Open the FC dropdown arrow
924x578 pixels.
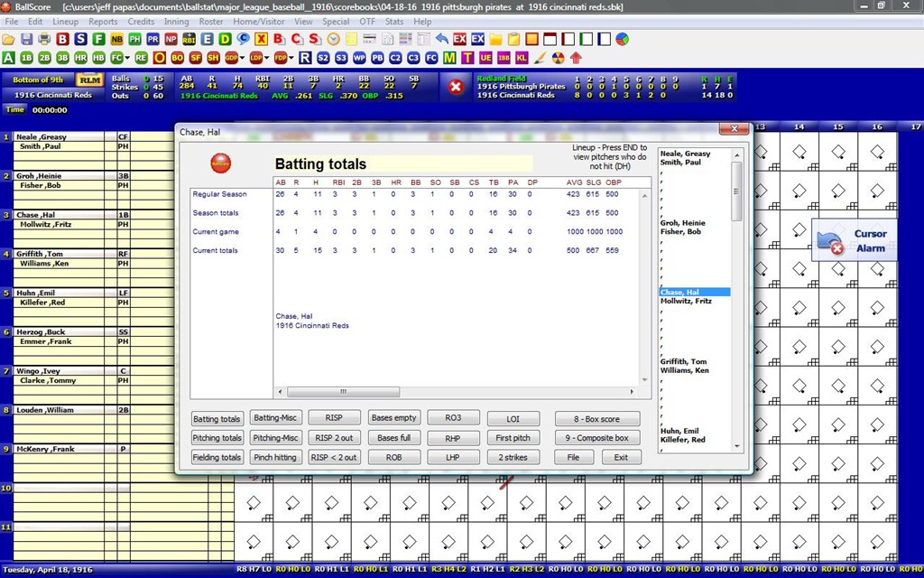coord(126,58)
